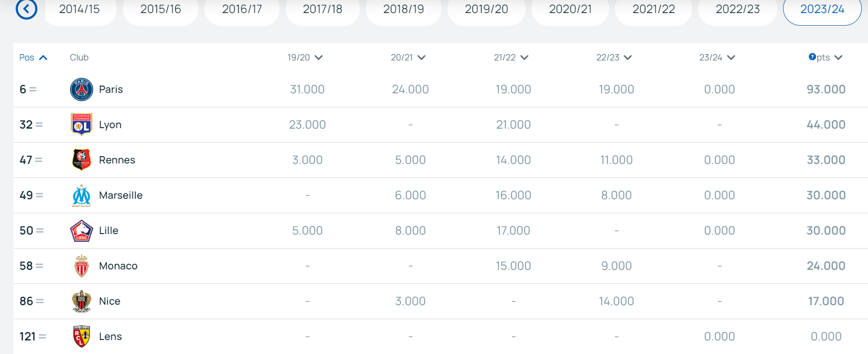Open the Marseille club link
The image size is (868, 354).
[x=121, y=195]
